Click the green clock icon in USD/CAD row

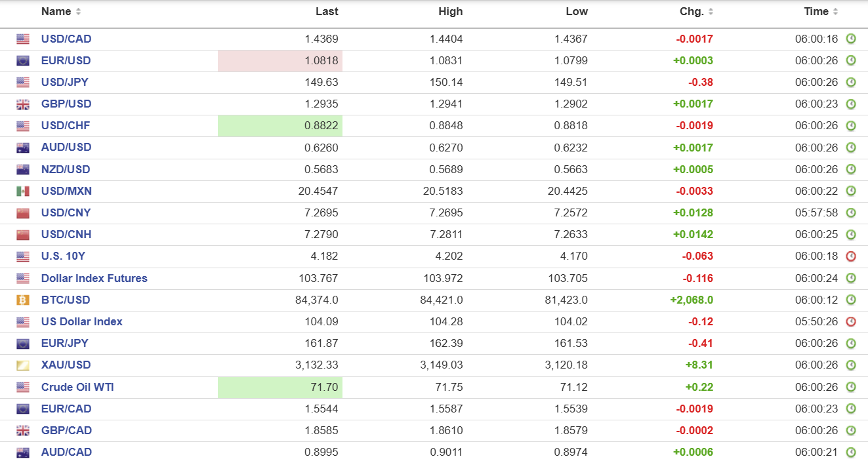851,39
